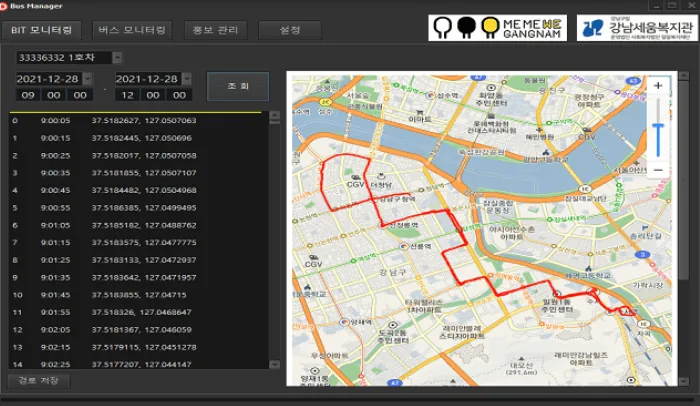Select row 1 at 9:00:15
700x406 pixels.
(x=138, y=138)
